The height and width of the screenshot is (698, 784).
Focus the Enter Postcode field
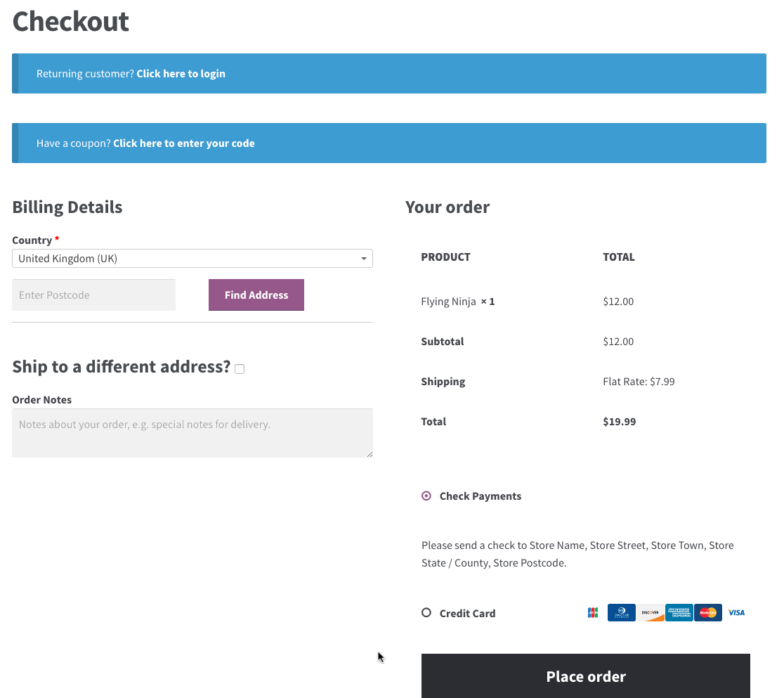93,295
